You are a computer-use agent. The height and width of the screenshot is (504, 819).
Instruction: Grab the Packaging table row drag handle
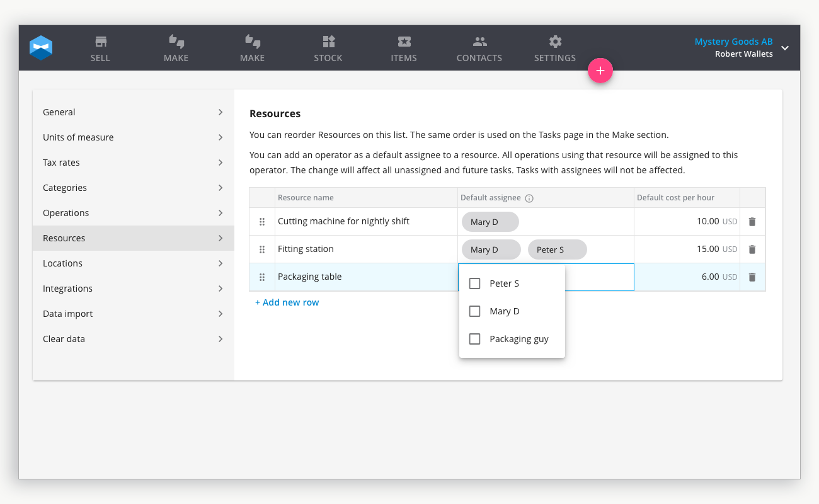pos(262,277)
